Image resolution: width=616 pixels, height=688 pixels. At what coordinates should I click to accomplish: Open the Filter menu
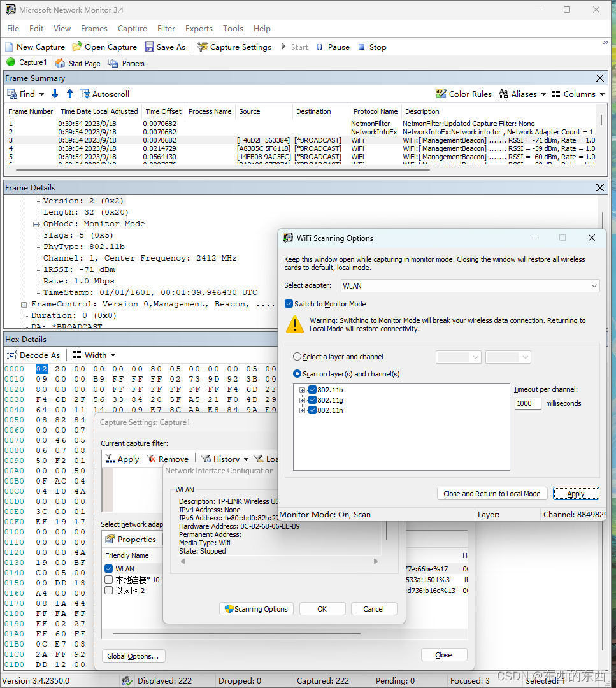pyautogui.click(x=166, y=29)
